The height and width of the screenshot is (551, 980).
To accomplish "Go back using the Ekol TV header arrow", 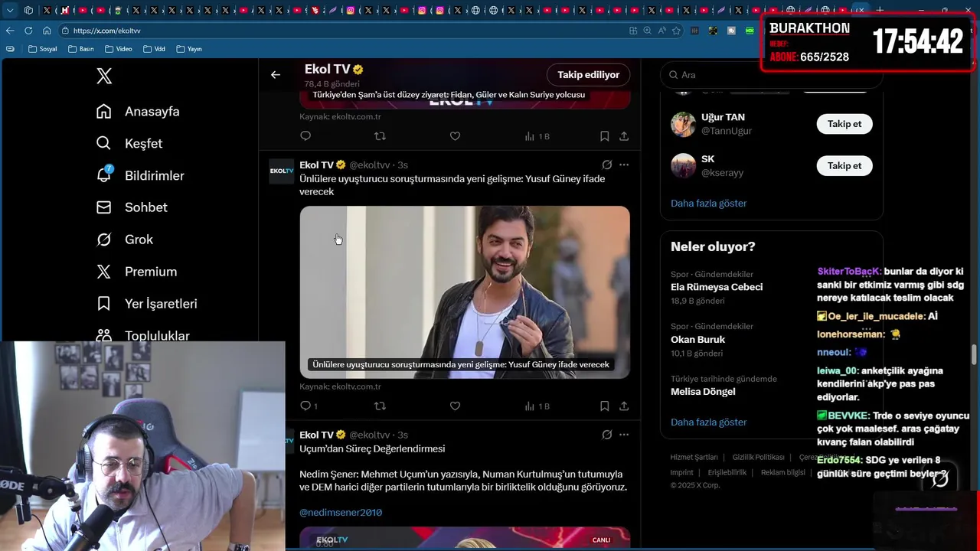I will [276, 74].
